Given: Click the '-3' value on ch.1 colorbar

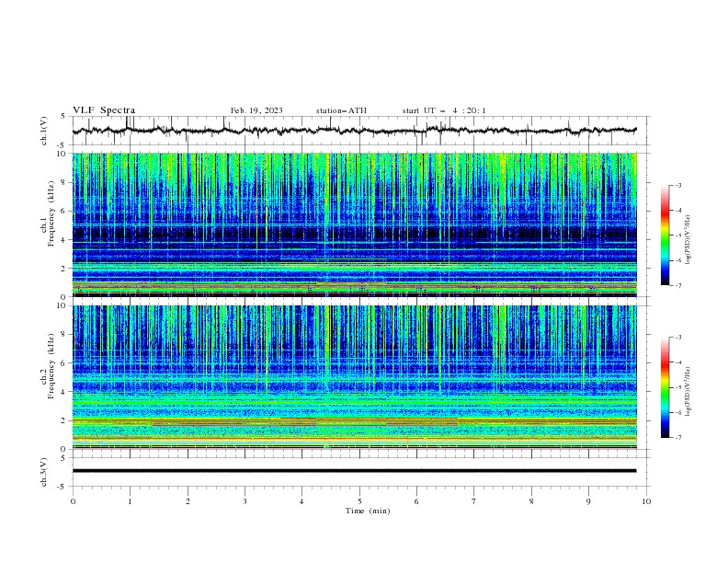Looking at the screenshot, I should [x=677, y=185].
